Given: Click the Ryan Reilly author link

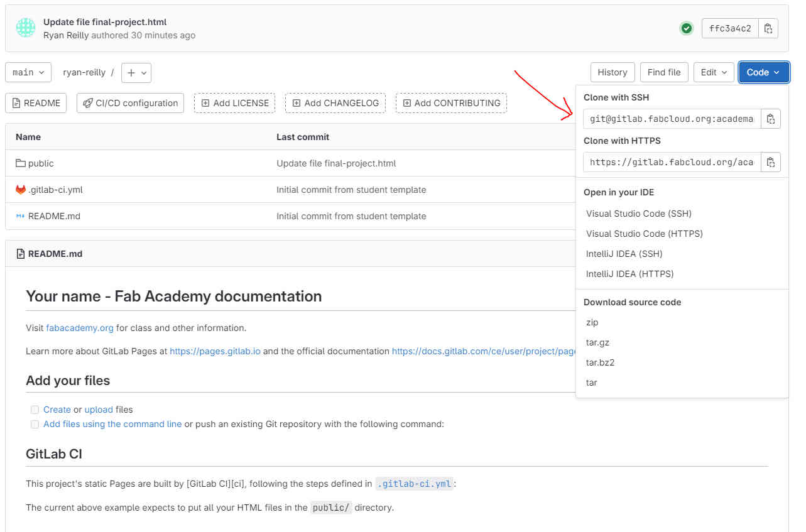Looking at the screenshot, I should (x=66, y=35).
